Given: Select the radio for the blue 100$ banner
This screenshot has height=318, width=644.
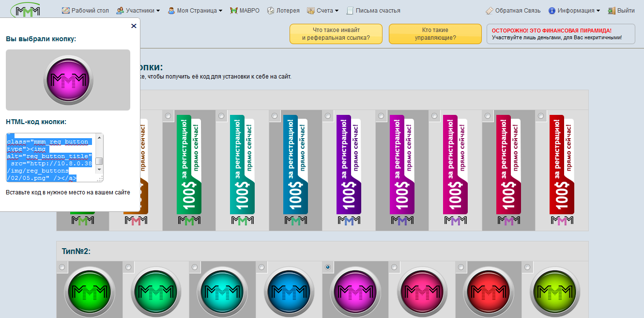Looking at the screenshot, I should pyautogui.click(x=275, y=116).
